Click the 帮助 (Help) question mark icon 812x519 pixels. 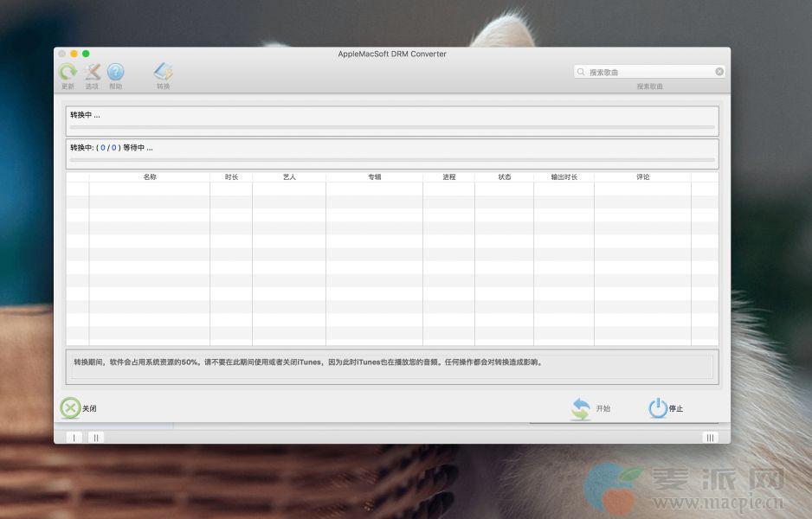tap(115, 73)
